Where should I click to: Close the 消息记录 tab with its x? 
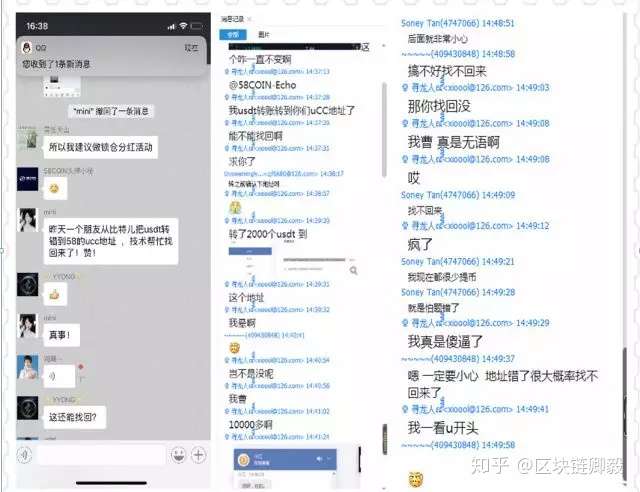pyautogui.click(x=249, y=19)
